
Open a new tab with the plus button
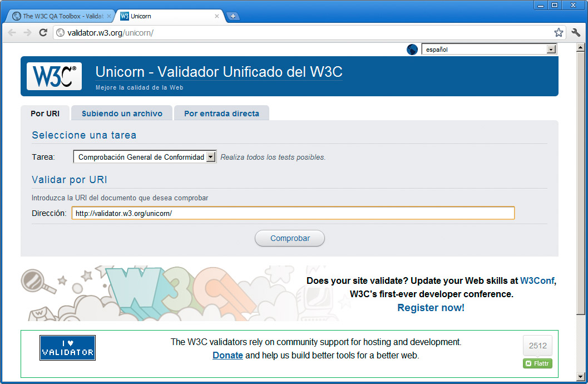233,16
